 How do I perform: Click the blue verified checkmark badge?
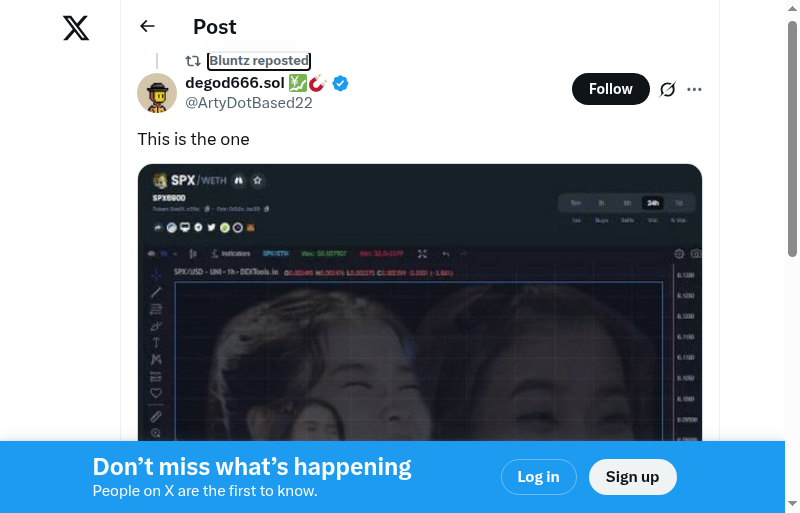pos(340,83)
